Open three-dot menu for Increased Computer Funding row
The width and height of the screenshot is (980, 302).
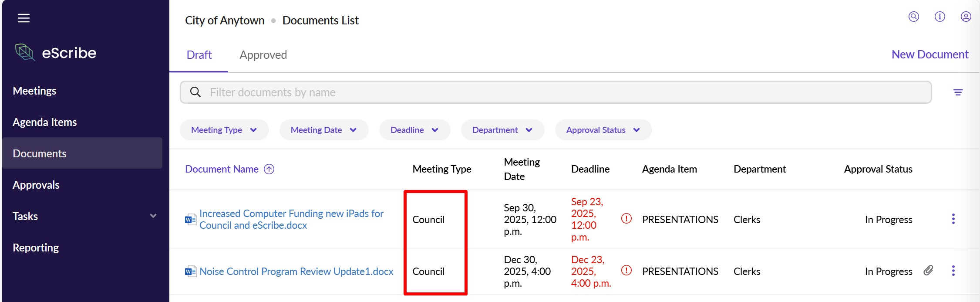953,219
